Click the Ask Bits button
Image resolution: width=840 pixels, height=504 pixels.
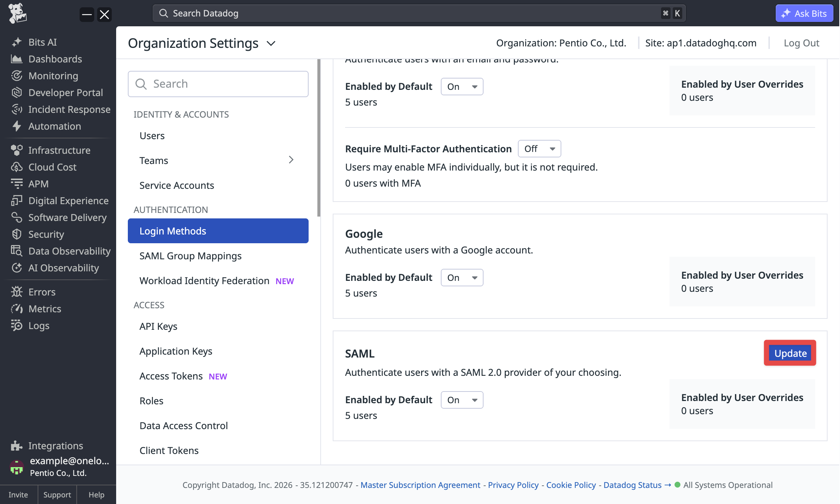tap(804, 14)
